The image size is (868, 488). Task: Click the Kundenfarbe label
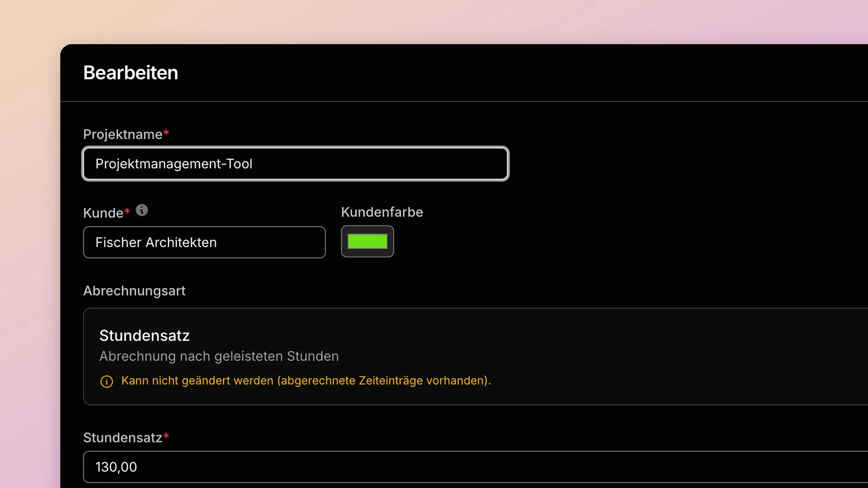pyautogui.click(x=382, y=212)
